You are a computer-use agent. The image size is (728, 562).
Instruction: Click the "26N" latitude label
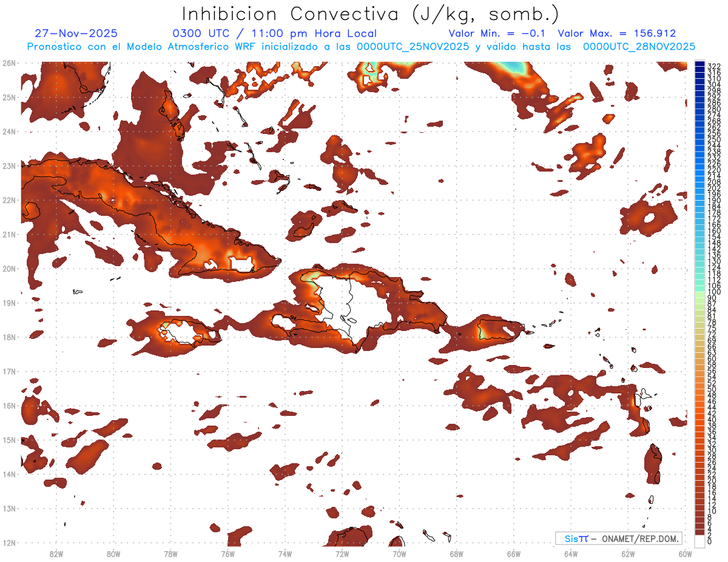[x=9, y=62]
